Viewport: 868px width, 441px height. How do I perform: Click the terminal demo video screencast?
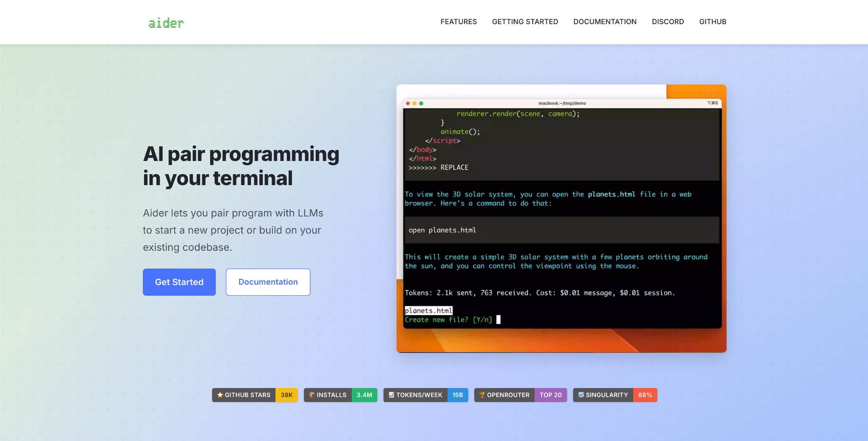[x=561, y=219]
